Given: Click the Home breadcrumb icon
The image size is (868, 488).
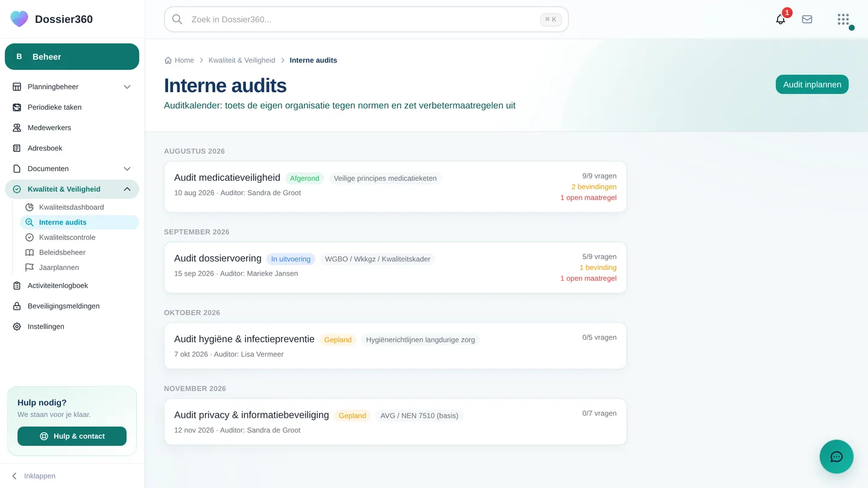Looking at the screenshot, I should pyautogui.click(x=168, y=60).
